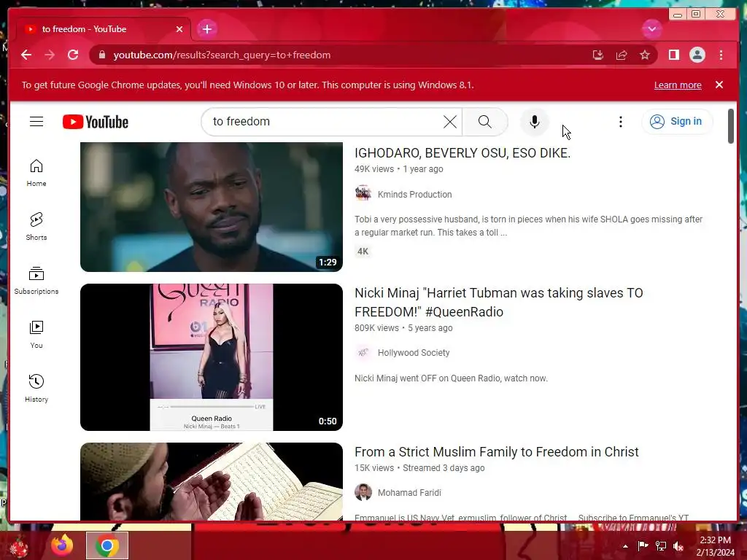
Task: Open Chrome three-dot menu
Action: 721,55
